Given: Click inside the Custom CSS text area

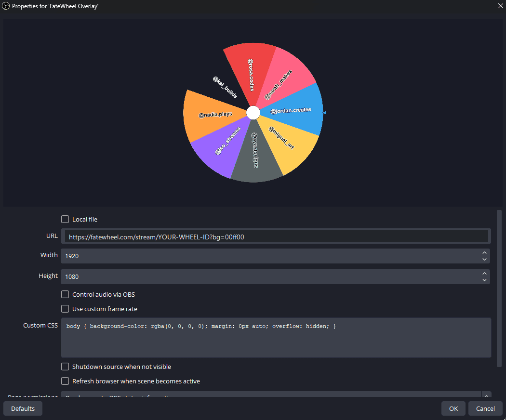Looking at the screenshot, I should coord(276,338).
